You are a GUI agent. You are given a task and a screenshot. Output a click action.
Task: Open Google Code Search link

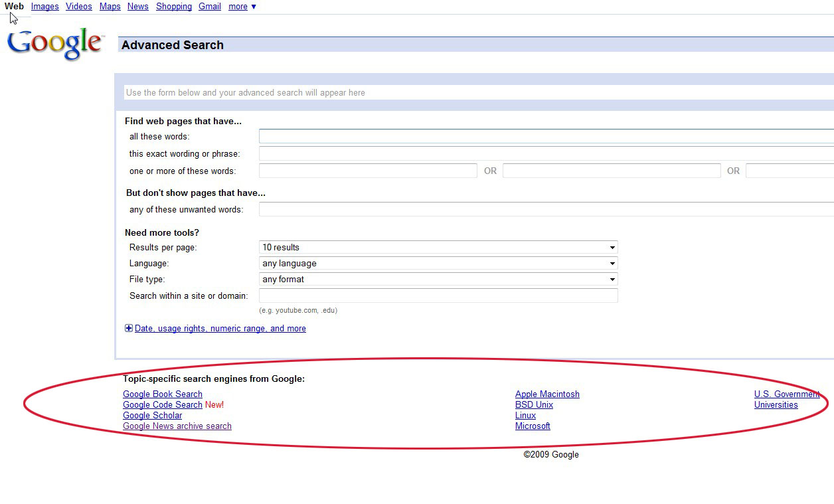[163, 404]
